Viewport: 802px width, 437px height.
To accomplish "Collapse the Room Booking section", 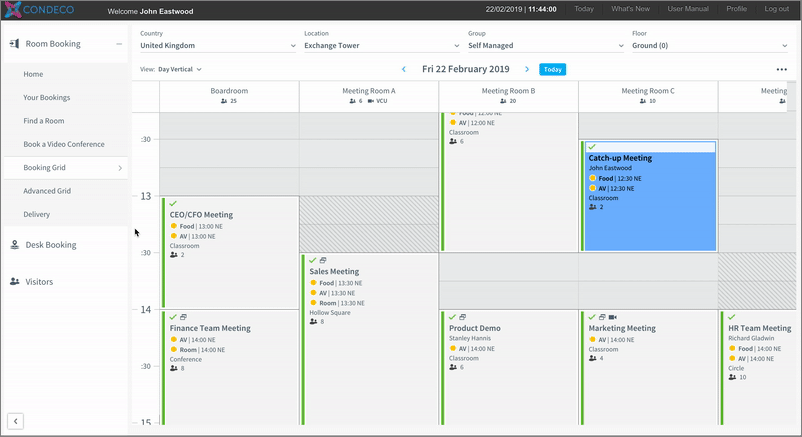I will (x=119, y=44).
